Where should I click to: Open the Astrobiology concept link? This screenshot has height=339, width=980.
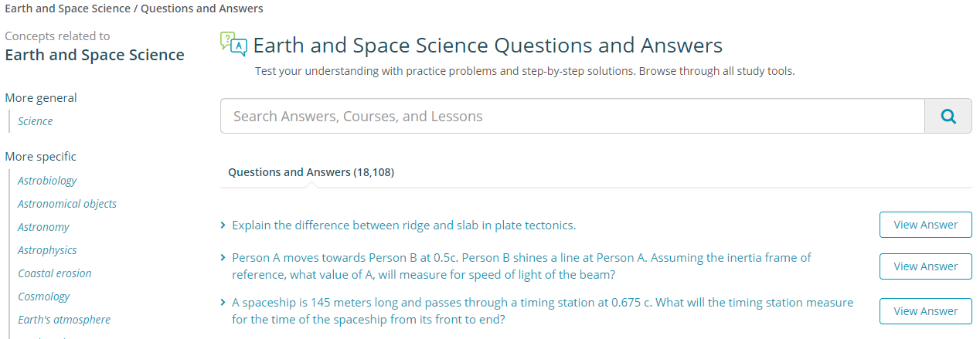tap(47, 181)
